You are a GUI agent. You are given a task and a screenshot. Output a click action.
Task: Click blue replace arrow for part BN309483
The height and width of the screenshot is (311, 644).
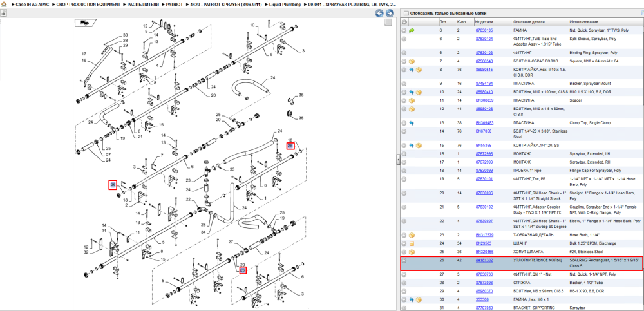click(412, 123)
